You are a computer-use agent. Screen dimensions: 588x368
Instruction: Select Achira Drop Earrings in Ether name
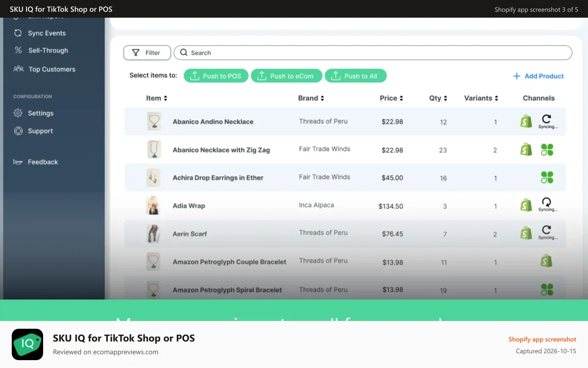point(218,178)
